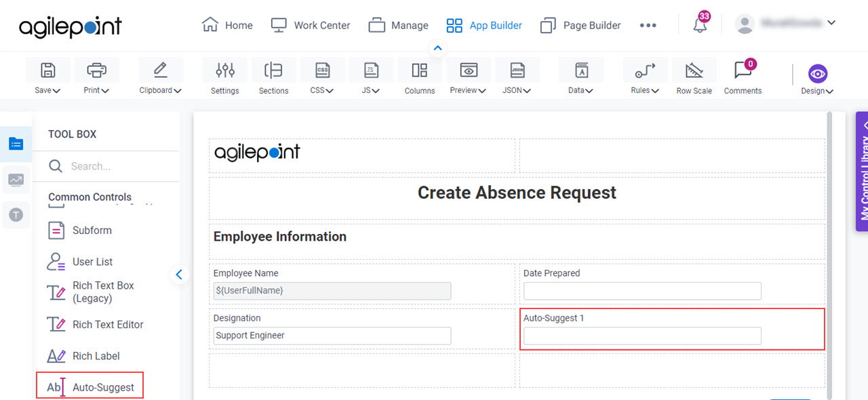The width and height of the screenshot is (868, 400).
Task: Click the Employee Name field
Action: [x=332, y=291]
